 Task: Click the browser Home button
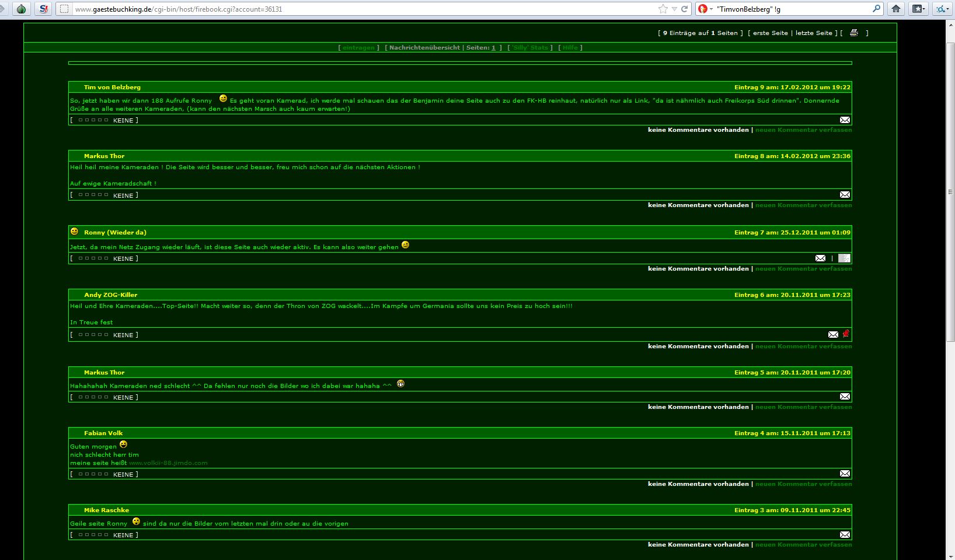point(895,9)
